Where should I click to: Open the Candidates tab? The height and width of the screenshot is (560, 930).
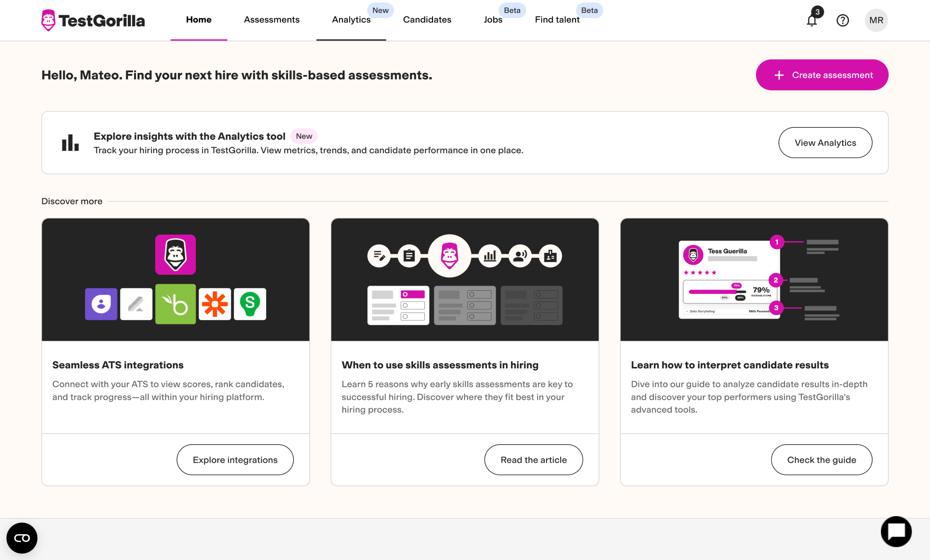coord(427,20)
